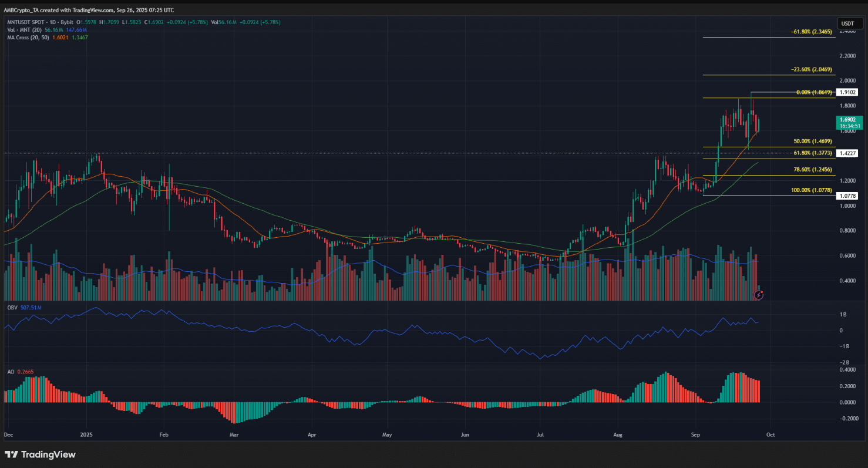Click the OBV indicator legend
The height and width of the screenshot is (468, 868).
[x=11, y=307]
